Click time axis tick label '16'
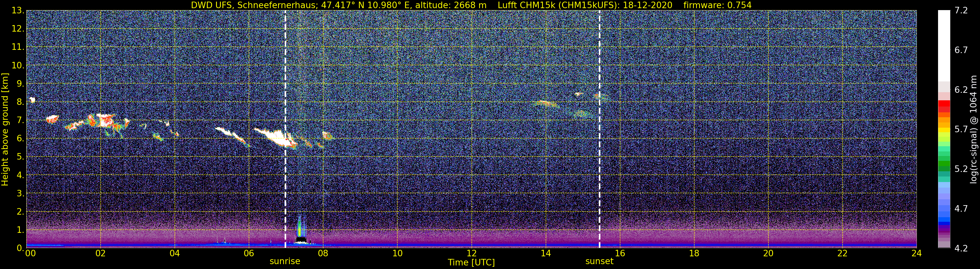This screenshot has height=269, width=980. [620, 254]
